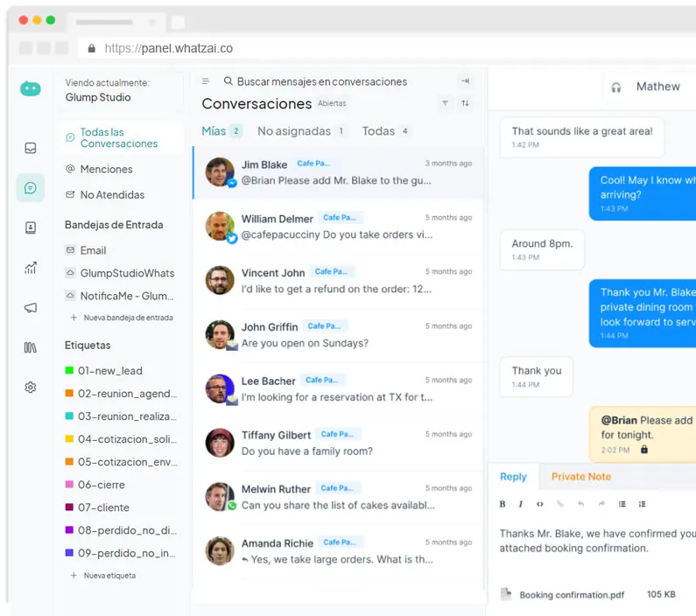Open Amanda Richie conversation
Screen dimensions: 696x616
point(338,551)
